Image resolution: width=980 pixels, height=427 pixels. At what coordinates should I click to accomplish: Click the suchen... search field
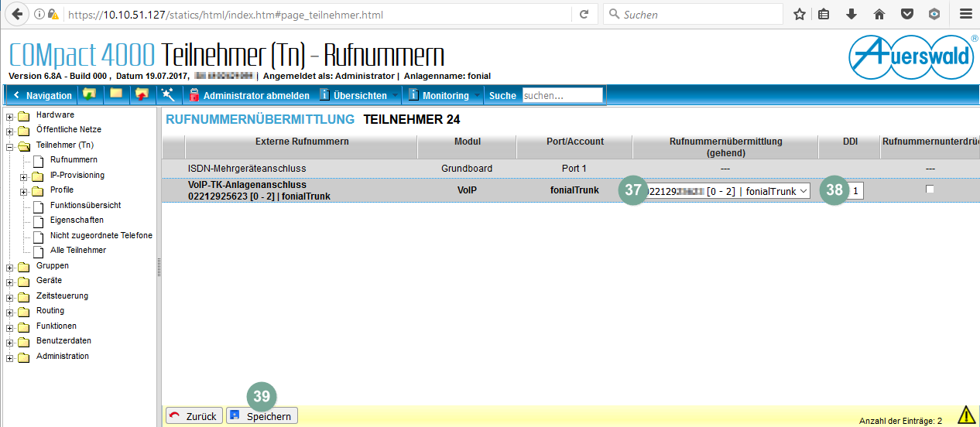tap(562, 95)
